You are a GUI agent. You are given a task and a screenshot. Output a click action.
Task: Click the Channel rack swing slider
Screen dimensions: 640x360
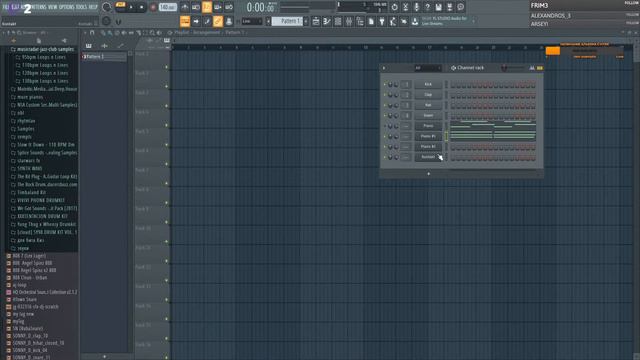coord(513,68)
